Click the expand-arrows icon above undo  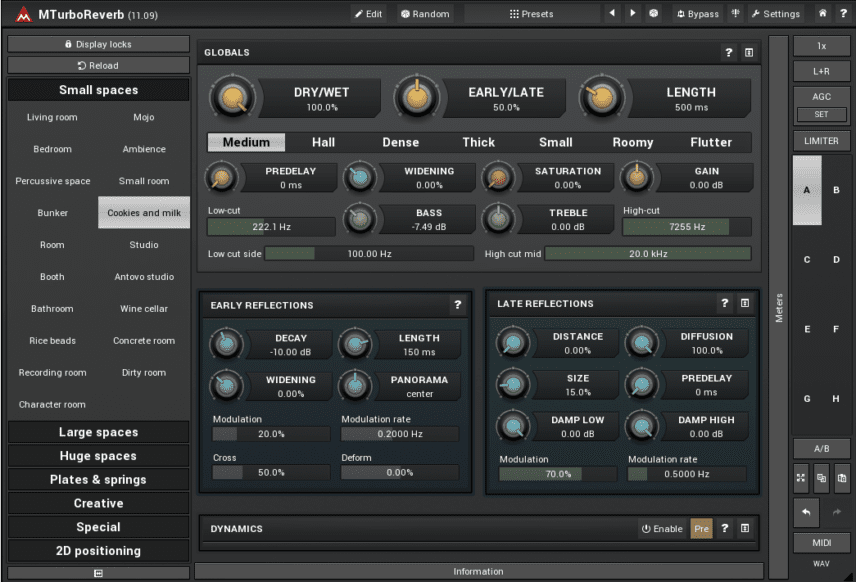(x=801, y=478)
